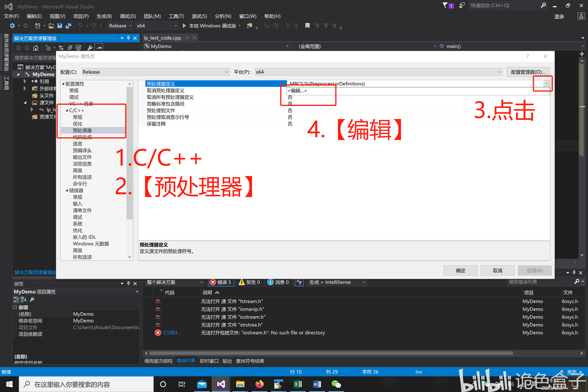Click Sync with Active Document in Solution Explorer

click(x=61, y=48)
